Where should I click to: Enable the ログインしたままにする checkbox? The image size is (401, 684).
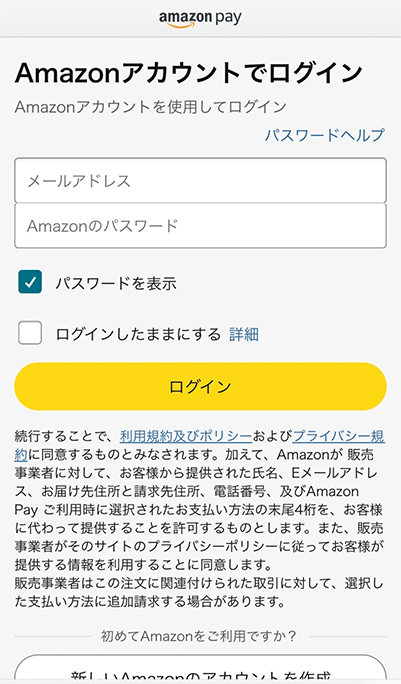click(30, 333)
